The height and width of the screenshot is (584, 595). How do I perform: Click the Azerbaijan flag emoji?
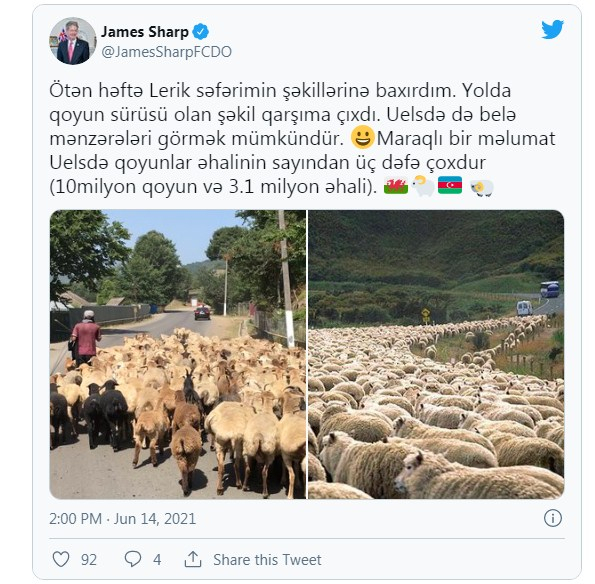[x=450, y=185]
